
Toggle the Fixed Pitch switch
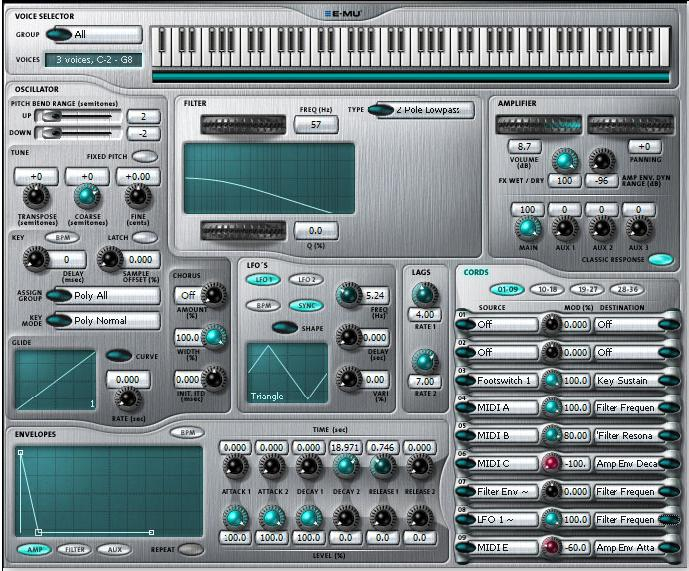146,156
